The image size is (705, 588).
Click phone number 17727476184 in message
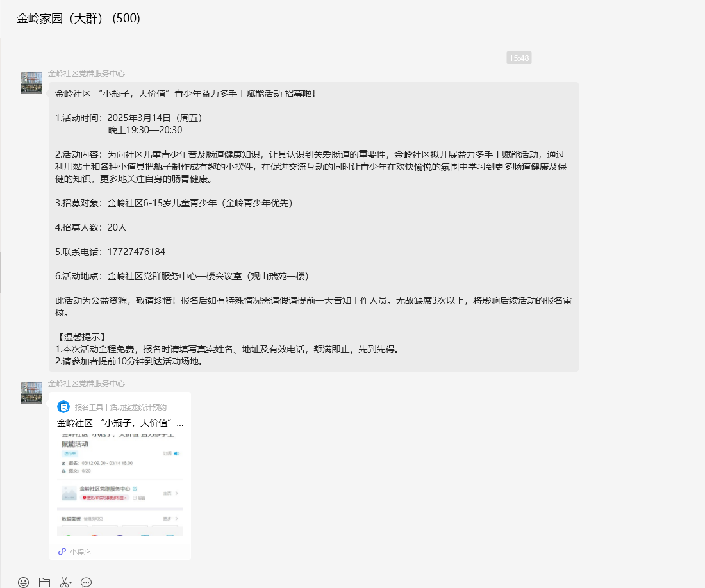pyautogui.click(x=137, y=252)
